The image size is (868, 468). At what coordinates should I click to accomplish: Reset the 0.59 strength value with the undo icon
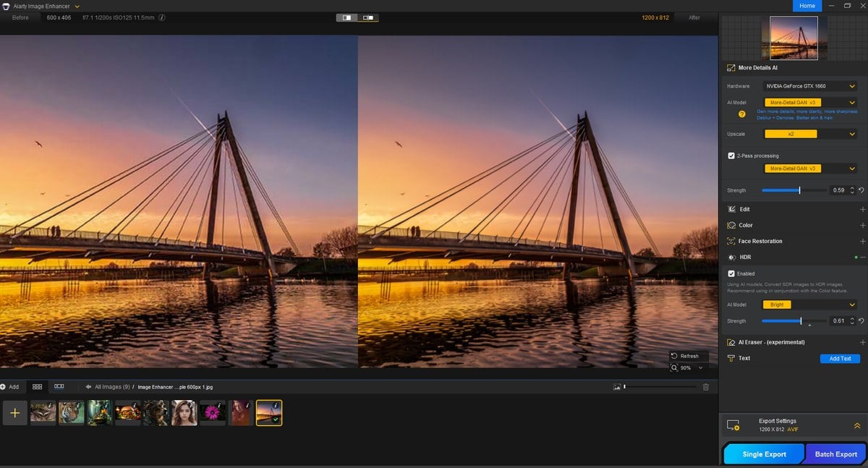click(x=861, y=190)
